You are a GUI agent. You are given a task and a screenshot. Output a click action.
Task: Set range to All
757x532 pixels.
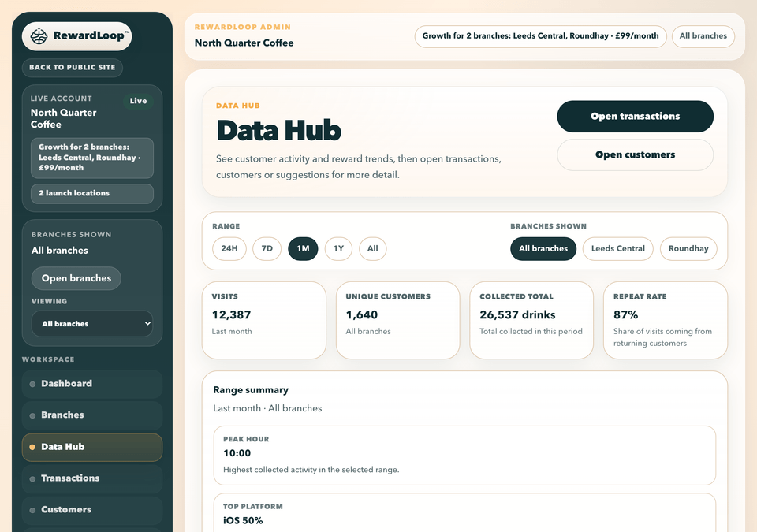click(x=373, y=248)
